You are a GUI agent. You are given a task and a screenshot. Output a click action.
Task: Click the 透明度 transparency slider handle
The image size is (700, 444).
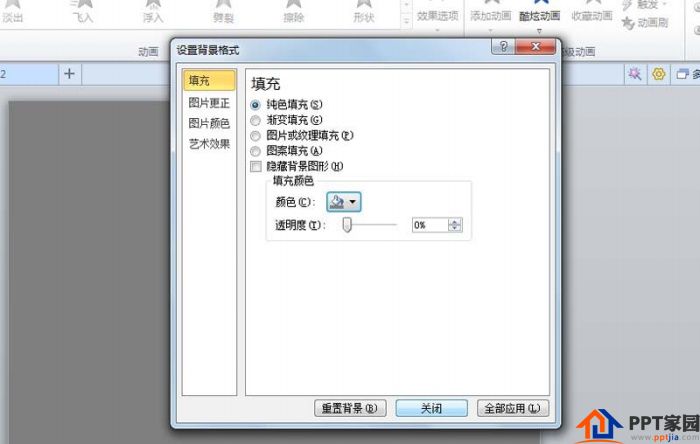click(x=347, y=225)
